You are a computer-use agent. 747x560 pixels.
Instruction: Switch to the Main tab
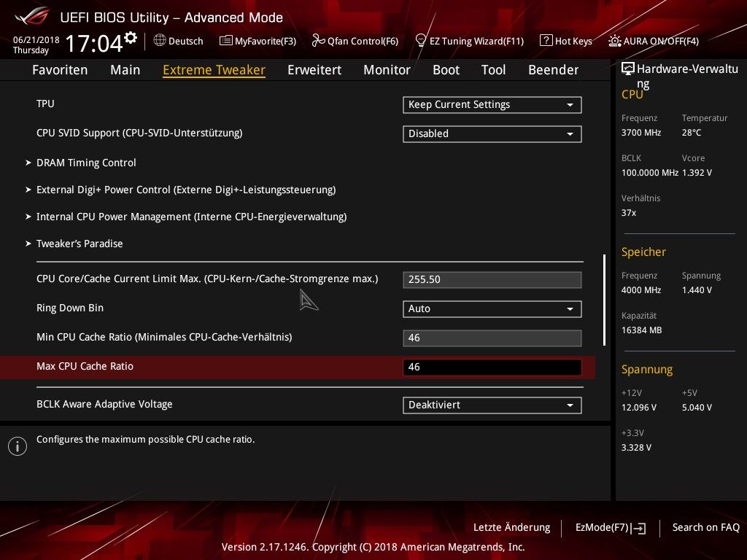pos(125,70)
